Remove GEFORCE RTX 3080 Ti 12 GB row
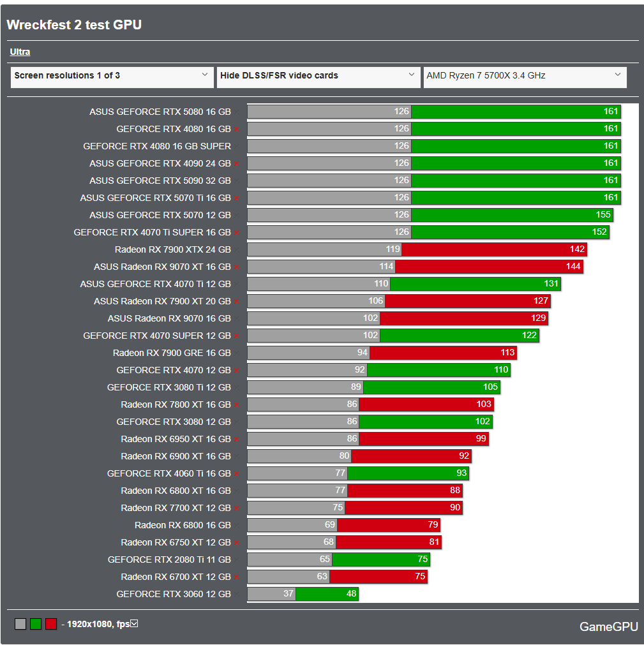The image size is (644, 645). click(x=237, y=389)
